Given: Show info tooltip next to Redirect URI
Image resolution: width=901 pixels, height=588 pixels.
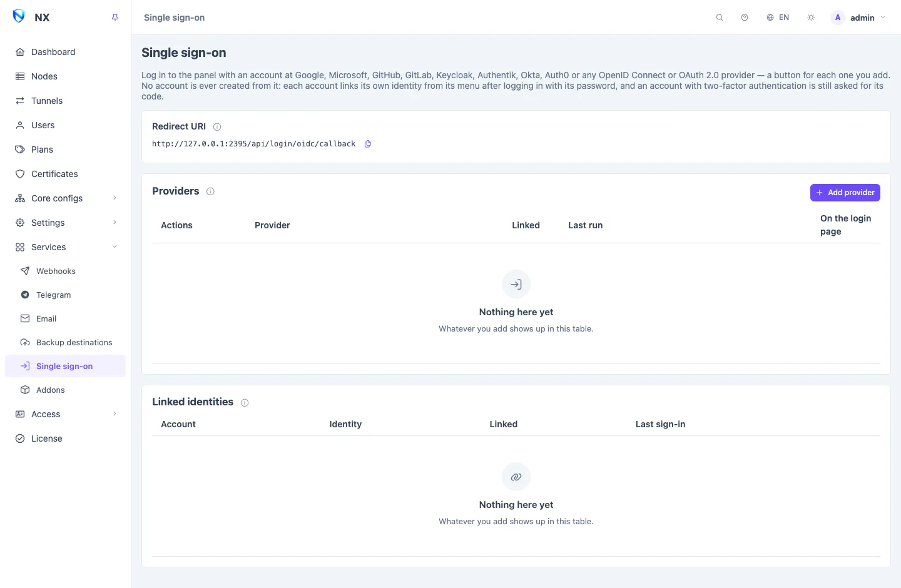Looking at the screenshot, I should coord(217,127).
